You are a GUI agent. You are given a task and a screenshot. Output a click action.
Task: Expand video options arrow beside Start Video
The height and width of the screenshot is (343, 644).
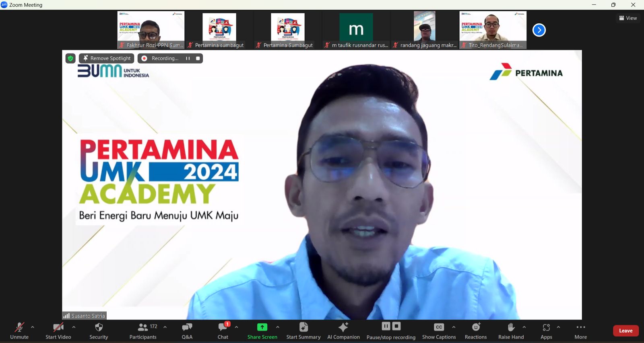74,327
